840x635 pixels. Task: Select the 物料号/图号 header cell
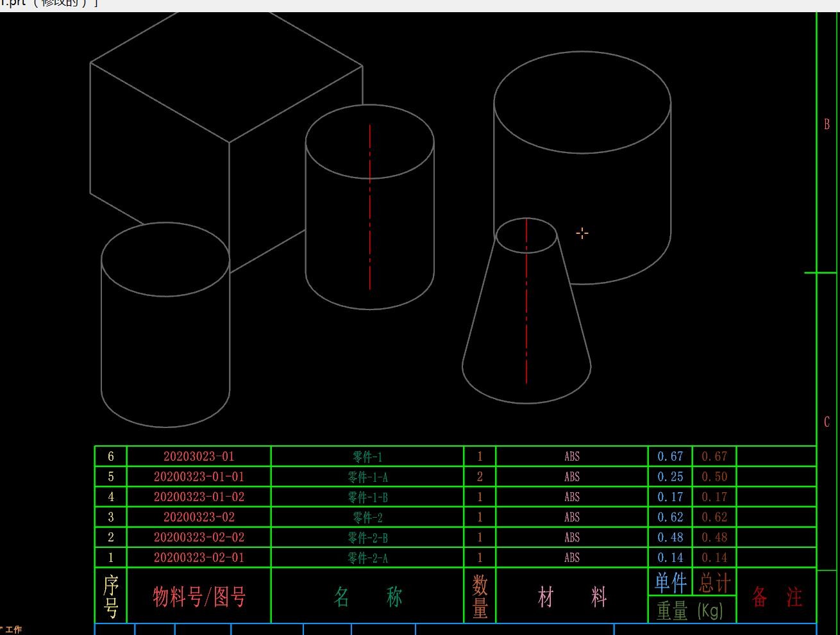[x=199, y=597]
